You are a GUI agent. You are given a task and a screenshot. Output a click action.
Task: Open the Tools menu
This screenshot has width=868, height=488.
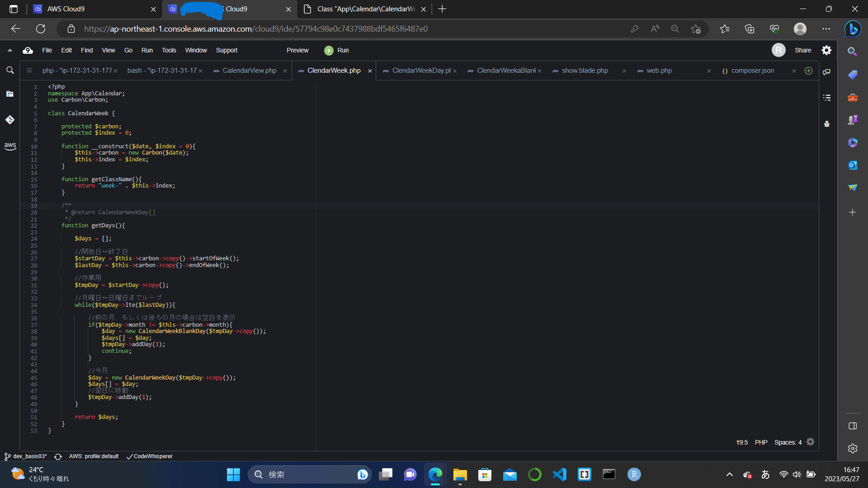[169, 50]
